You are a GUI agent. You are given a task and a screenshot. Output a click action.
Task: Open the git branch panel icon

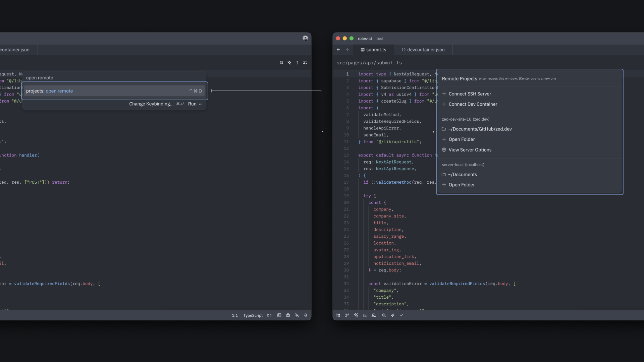[x=347, y=315]
